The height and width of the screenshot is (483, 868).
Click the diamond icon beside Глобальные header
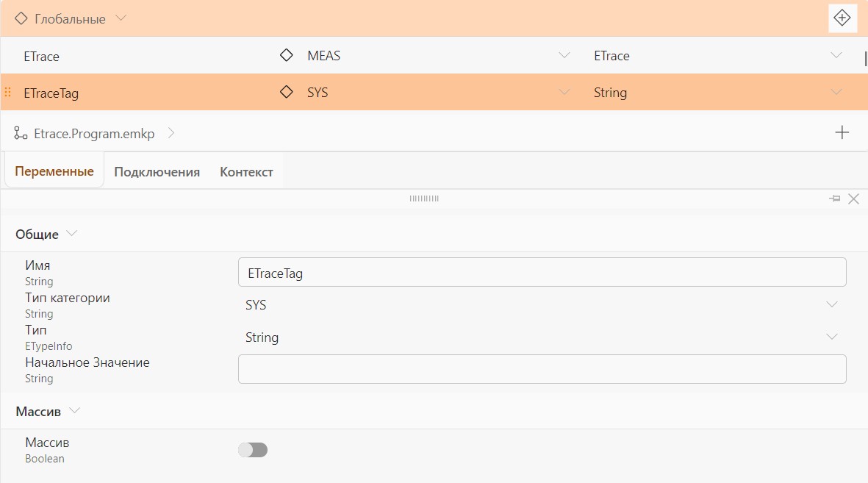[21, 18]
